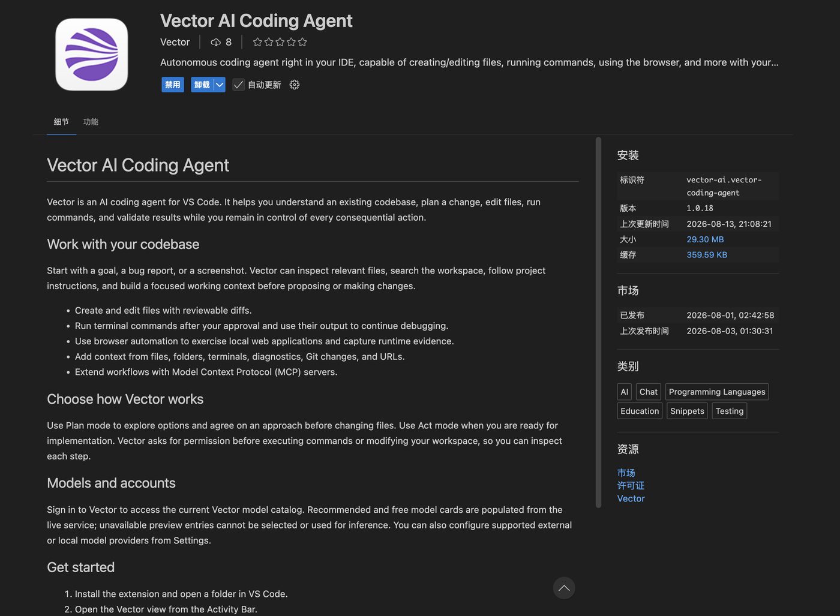
Task: Click the 'Autonomous coding agent' description text
Action: [x=469, y=62]
